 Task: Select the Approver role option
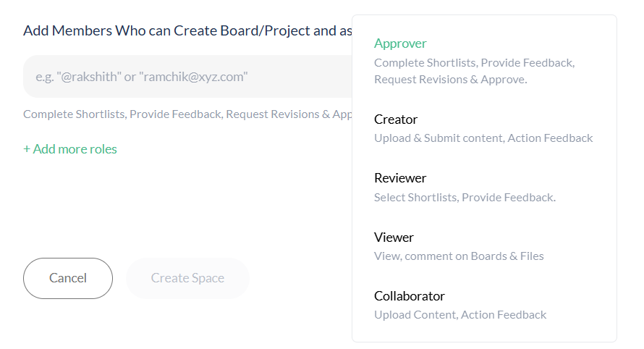[400, 43]
